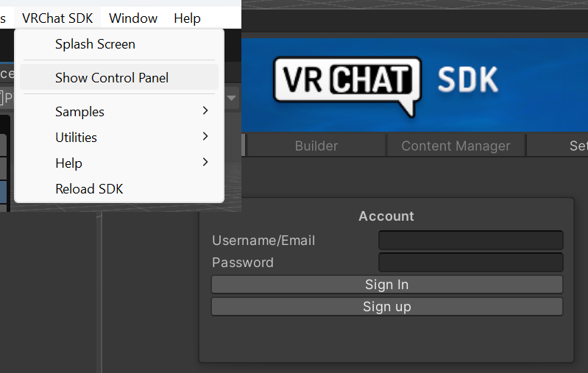Click chevron beside Help submenu item
Image resolution: width=588 pixels, height=373 pixels.
tap(205, 163)
